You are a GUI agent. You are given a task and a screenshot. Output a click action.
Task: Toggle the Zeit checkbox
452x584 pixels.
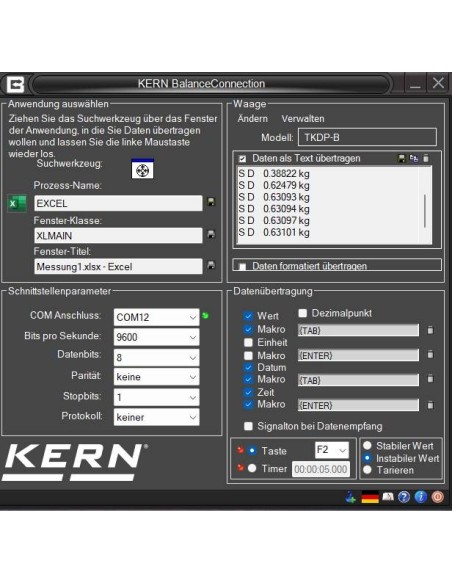[248, 392]
